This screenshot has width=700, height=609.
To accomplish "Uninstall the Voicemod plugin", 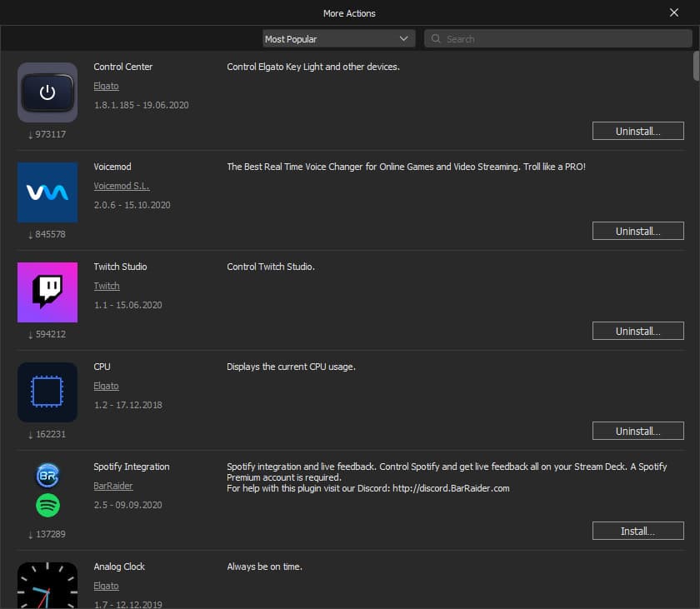I will coord(638,231).
